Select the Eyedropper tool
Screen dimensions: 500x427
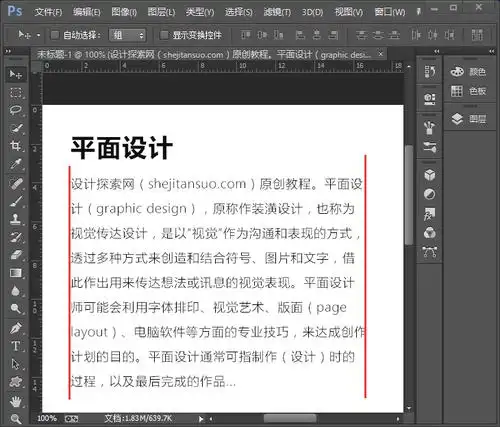[16, 164]
